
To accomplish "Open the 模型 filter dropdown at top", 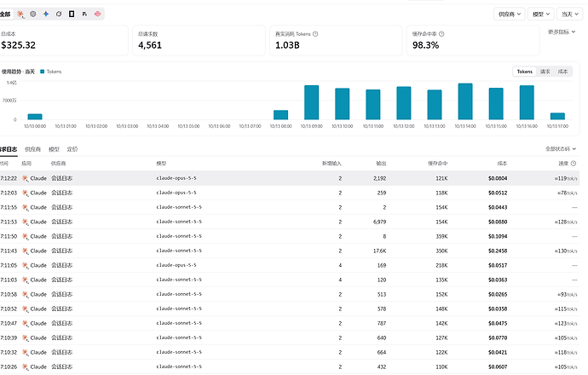I will (541, 14).
